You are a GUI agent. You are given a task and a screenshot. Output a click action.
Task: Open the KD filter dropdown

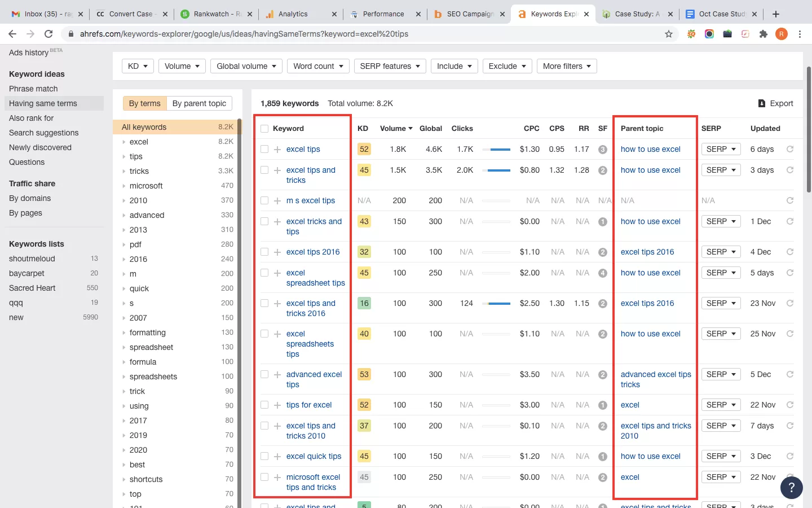138,66
